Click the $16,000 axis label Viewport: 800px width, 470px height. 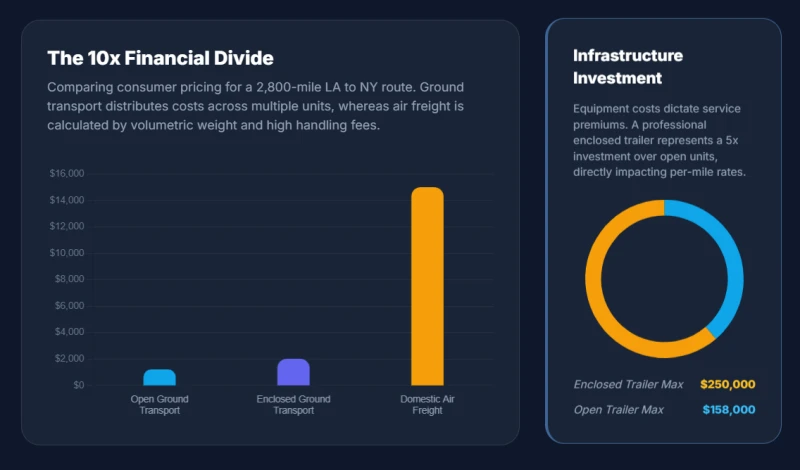(67, 174)
